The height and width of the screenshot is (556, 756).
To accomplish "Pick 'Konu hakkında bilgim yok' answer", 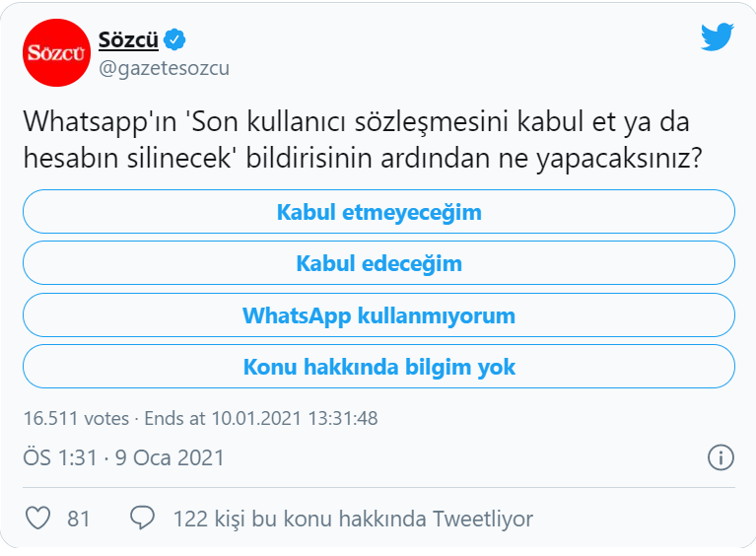I will click(378, 368).
